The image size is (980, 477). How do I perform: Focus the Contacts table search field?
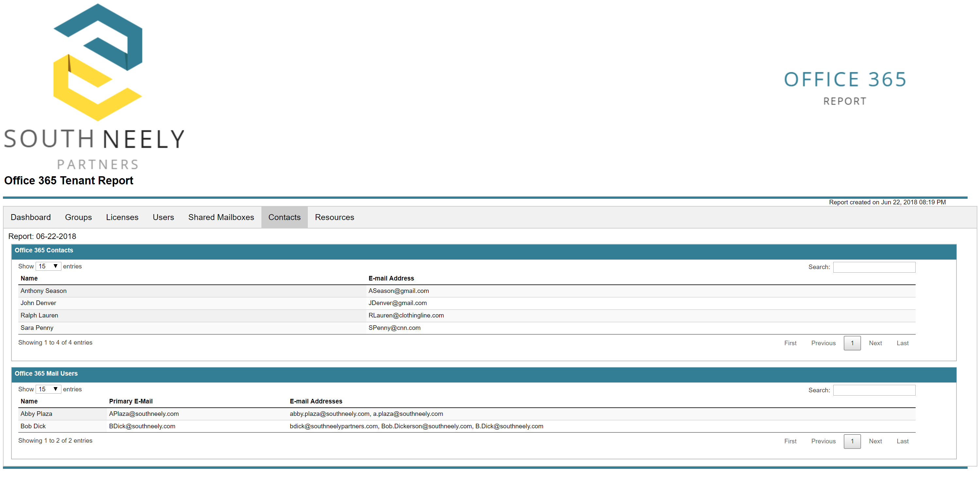[x=874, y=267]
